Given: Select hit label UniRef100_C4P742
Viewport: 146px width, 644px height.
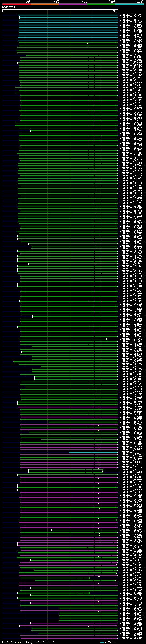Looking at the screenshot, I should tap(131, 452).
